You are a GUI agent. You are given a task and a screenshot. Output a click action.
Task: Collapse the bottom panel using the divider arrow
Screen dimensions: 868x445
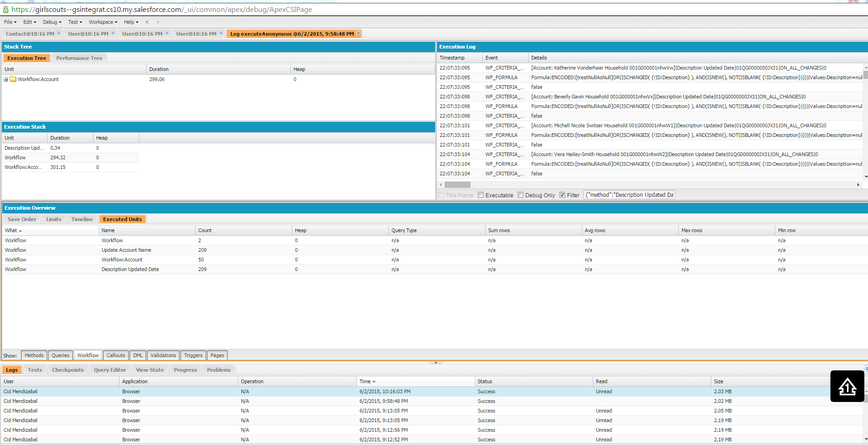[x=435, y=362]
